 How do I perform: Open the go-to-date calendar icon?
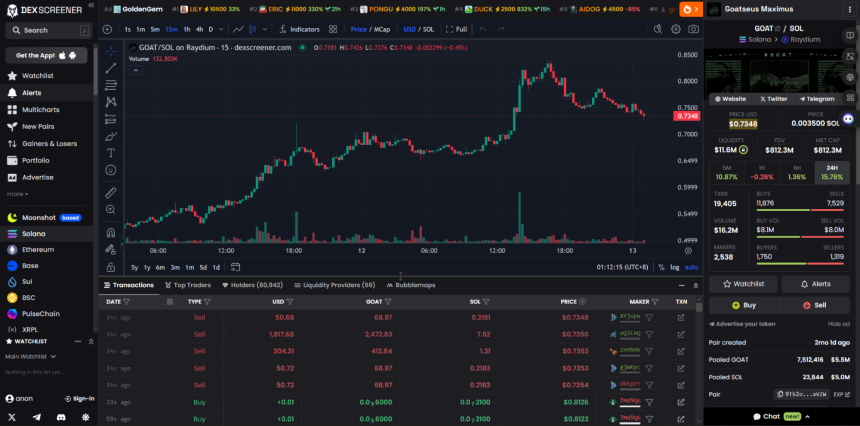pyautogui.click(x=235, y=267)
